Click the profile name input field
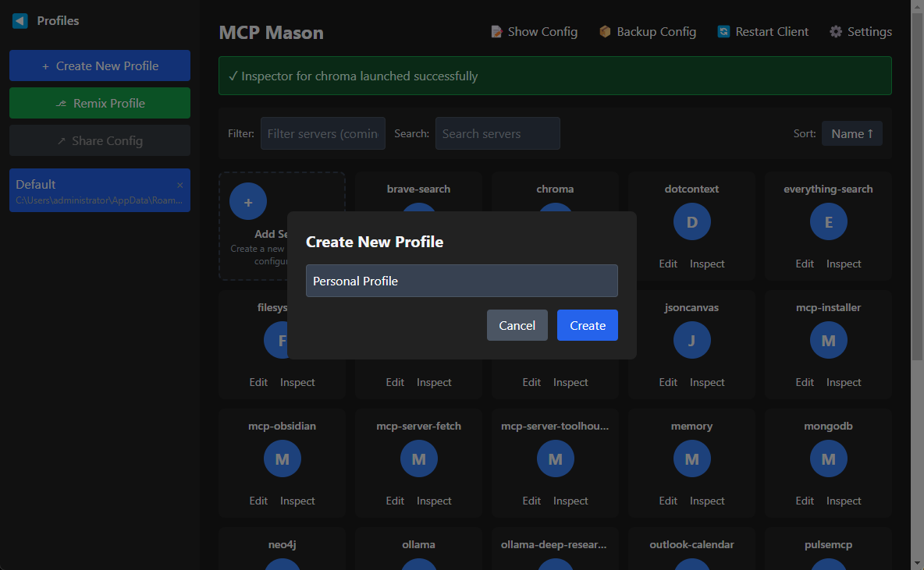The width and height of the screenshot is (924, 570). pyautogui.click(x=461, y=281)
